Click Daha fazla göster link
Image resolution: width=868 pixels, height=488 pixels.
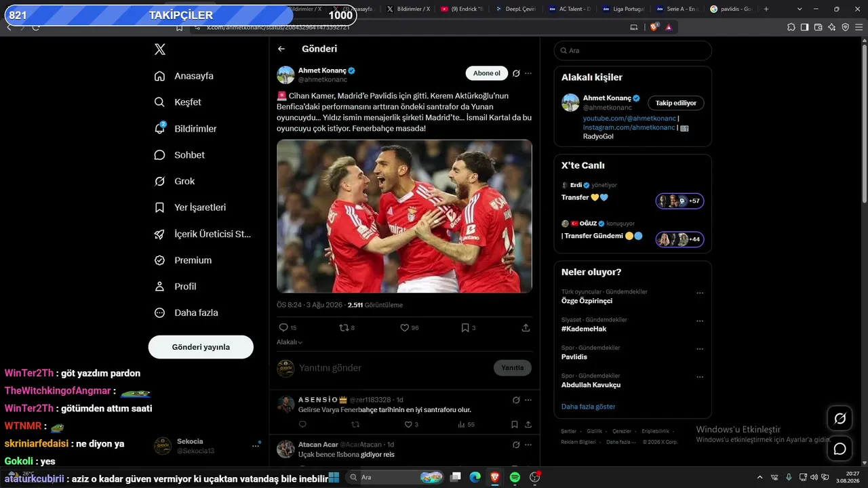[x=589, y=407]
